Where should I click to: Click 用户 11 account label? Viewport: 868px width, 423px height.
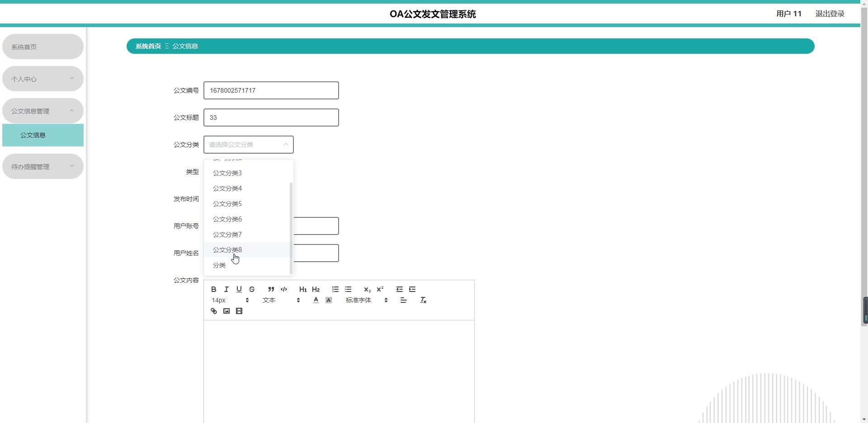(789, 14)
